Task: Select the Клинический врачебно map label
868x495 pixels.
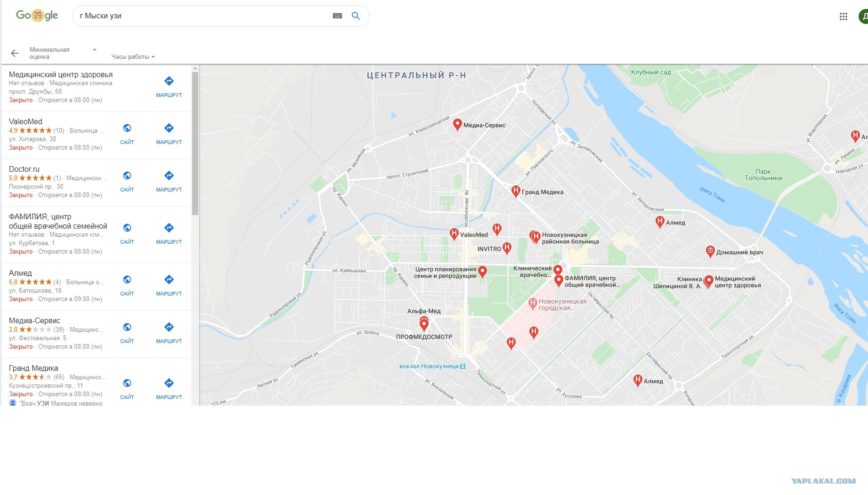Action: tap(532, 271)
